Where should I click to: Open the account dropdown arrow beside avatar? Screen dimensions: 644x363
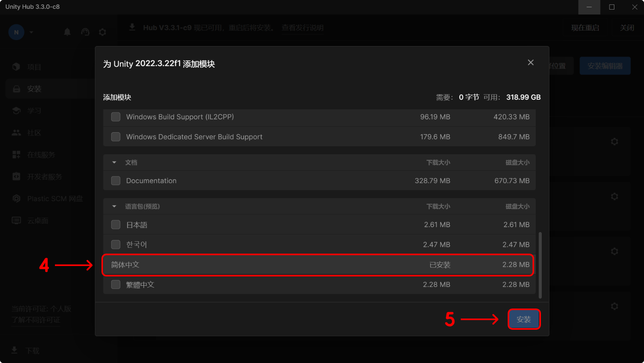31,32
